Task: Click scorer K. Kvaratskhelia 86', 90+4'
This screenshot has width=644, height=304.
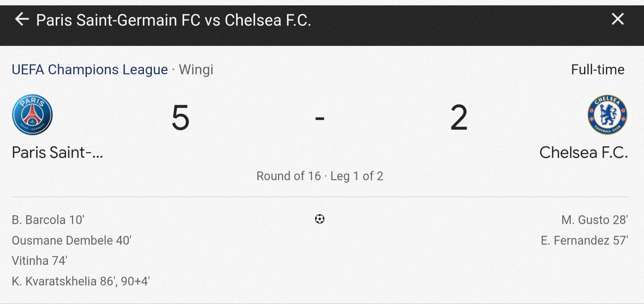Action: [80, 281]
